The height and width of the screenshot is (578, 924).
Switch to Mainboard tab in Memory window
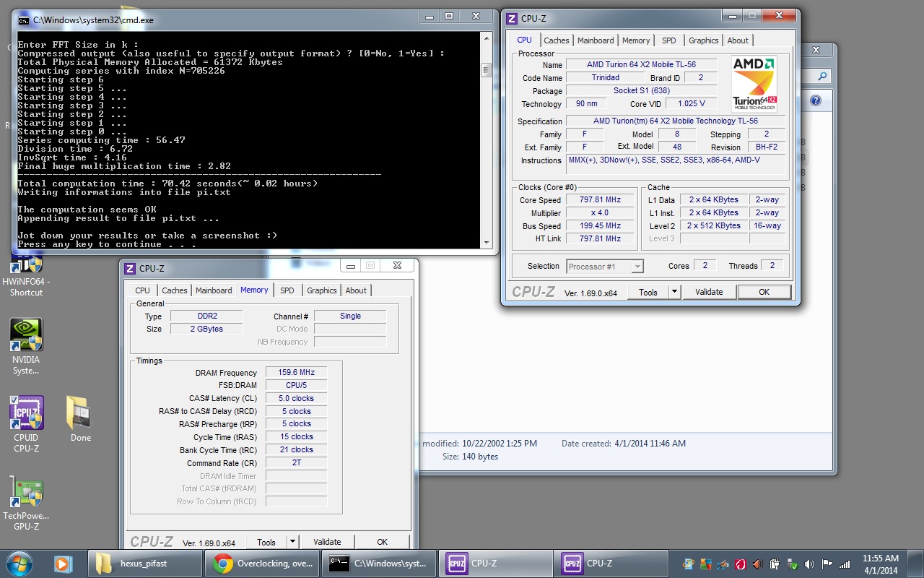pyautogui.click(x=214, y=290)
